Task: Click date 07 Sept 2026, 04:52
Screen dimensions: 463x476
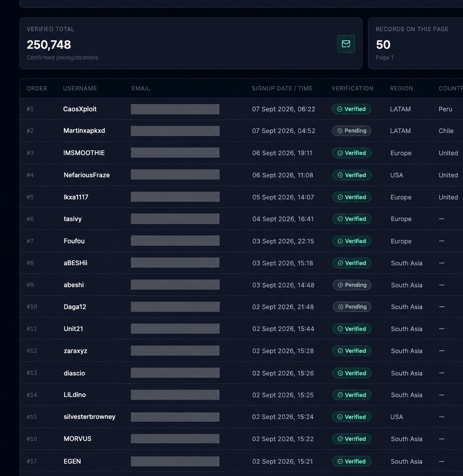Action: coord(283,131)
